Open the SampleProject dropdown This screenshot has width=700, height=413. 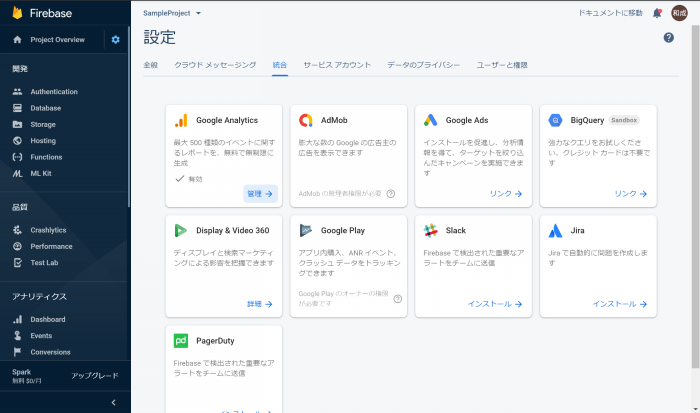(x=172, y=13)
